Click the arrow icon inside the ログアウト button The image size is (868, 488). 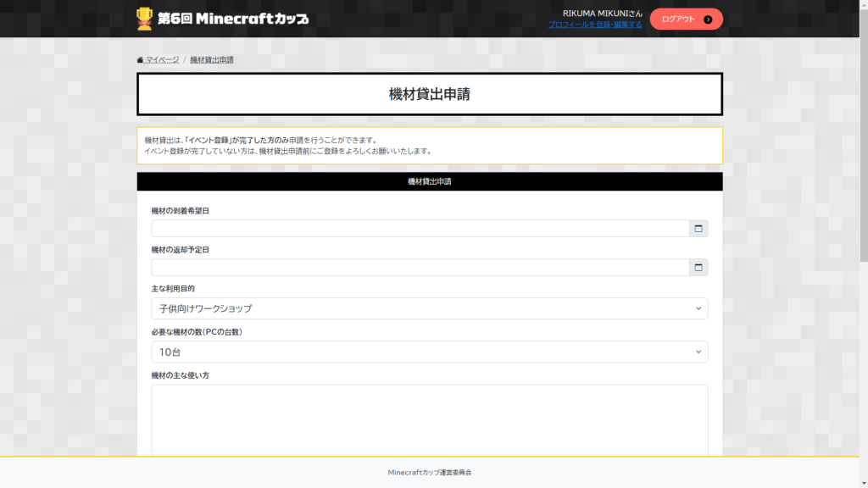[708, 19]
